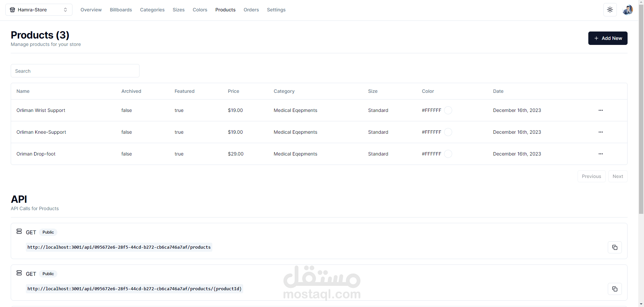Click the Add New button
This screenshot has height=307, width=644.
pos(608,38)
